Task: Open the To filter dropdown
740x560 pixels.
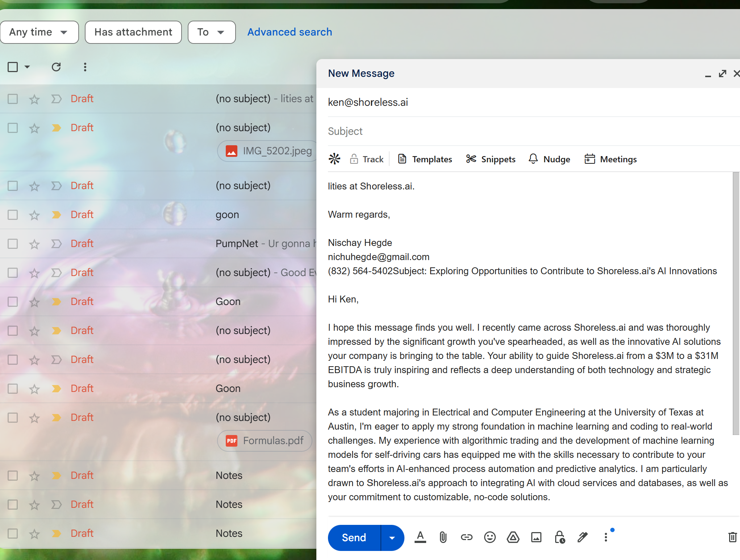Action: click(x=211, y=32)
